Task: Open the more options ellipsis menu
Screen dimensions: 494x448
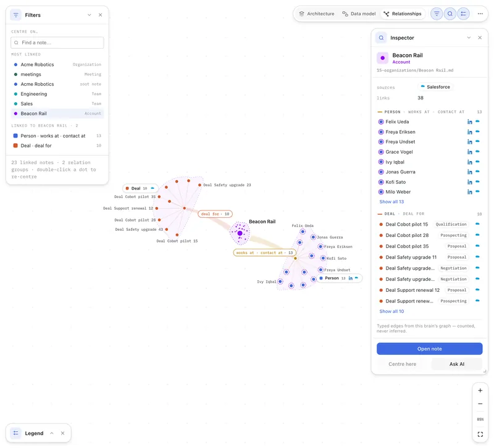Action: [480, 14]
